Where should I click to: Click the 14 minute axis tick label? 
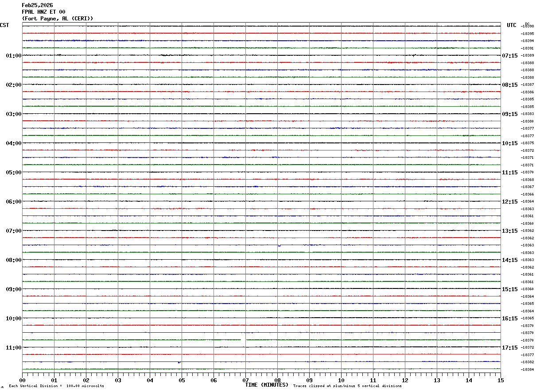click(469, 380)
